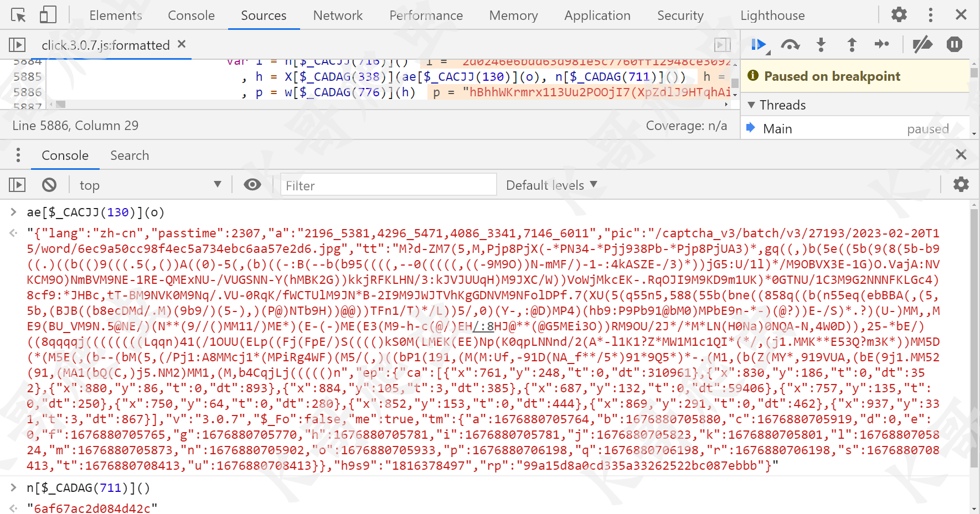
Task: Go to the Performance tab
Action: tap(426, 15)
